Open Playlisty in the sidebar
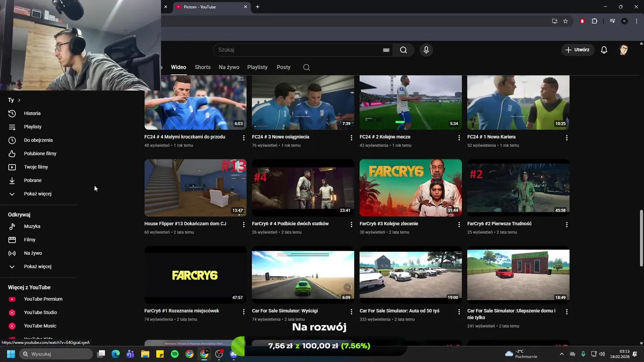 tap(33, 127)
